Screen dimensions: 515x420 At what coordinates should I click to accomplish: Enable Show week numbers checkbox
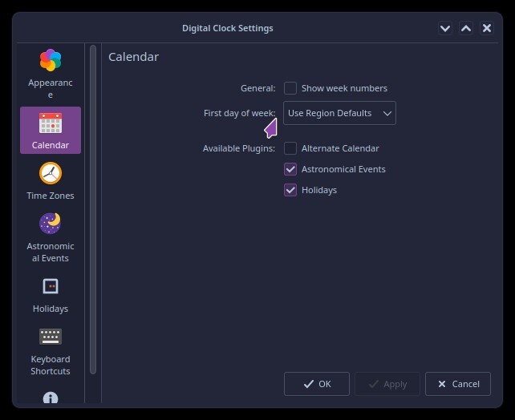pos(290,88)
